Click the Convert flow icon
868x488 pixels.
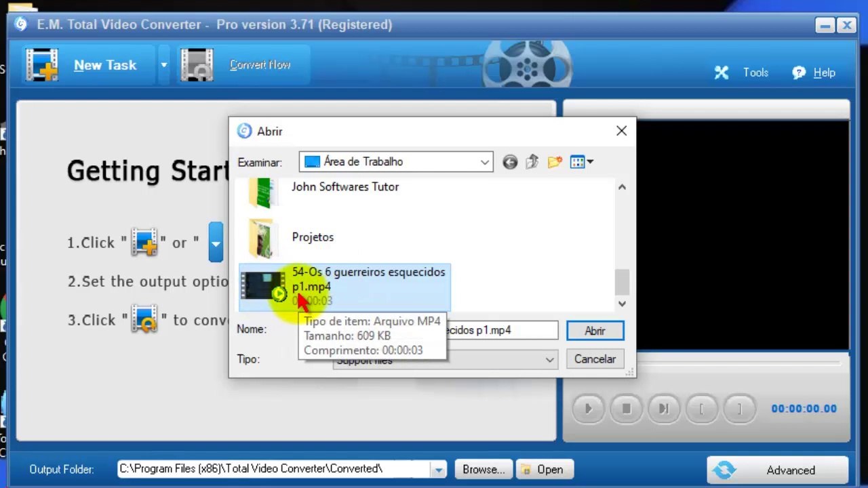click(197, 65)
